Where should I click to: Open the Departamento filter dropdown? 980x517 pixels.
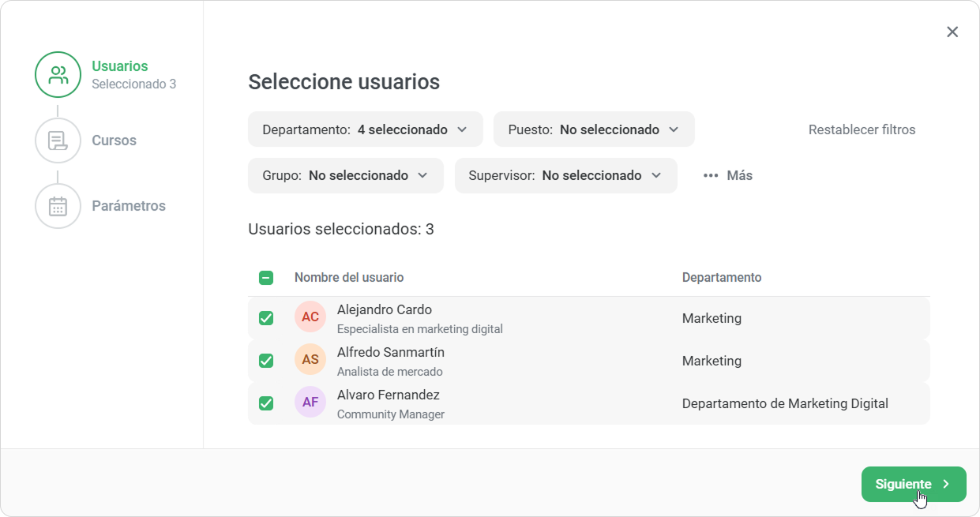click(x=366, y=129)
